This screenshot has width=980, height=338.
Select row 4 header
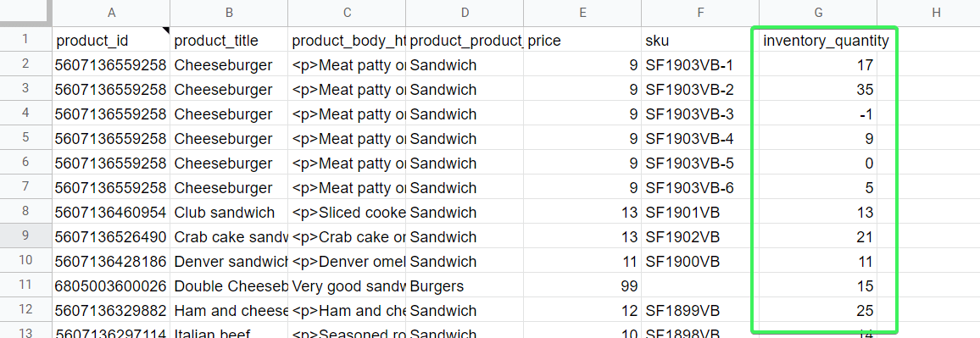click(25, 114)
